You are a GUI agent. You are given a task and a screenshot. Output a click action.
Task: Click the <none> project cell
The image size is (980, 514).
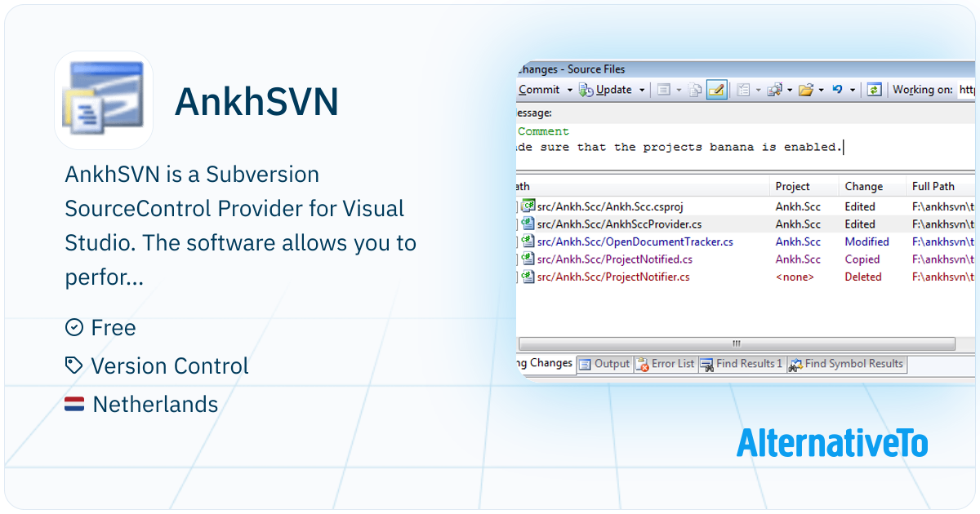[795, 277]
